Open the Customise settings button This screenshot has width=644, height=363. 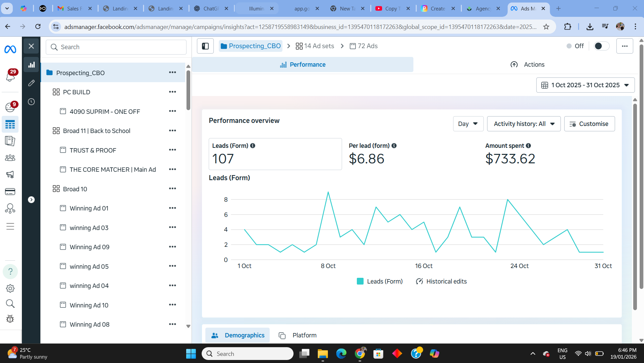[589, 124]
